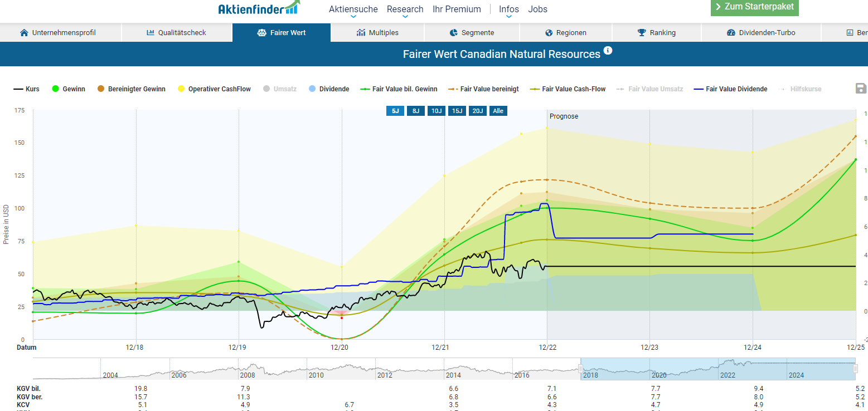868x411 pixels.
Task: Toggle the Fair Value Dividende line
Action: pyautogui.click(x=730, y=89)
